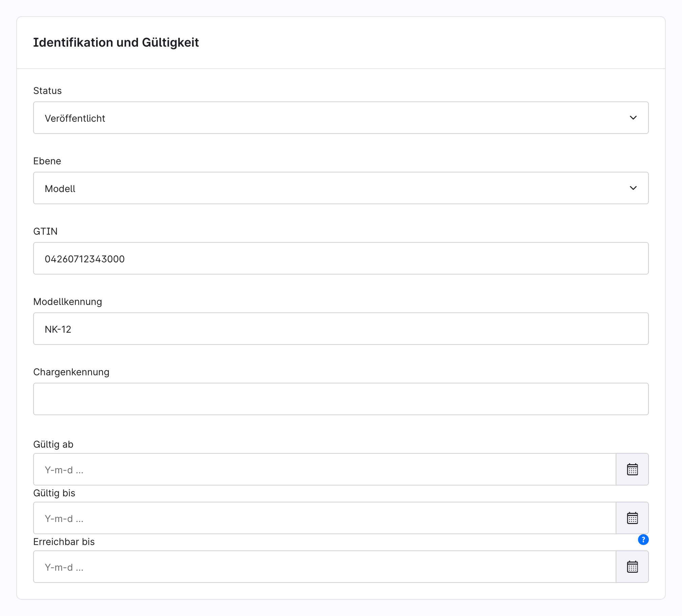
Task: Click the Chargenkennung field label
Action: point(71,372)
